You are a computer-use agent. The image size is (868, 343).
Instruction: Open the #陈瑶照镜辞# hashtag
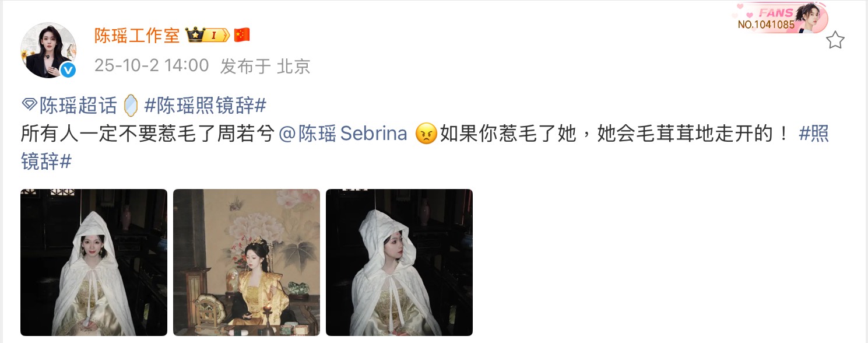point(205,106)
